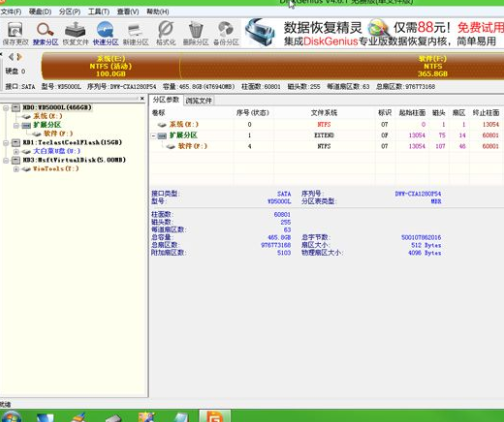Screen dimensions: 504x422
Task: Select 大白菜U盘 in the left tree
Action: 57,151
